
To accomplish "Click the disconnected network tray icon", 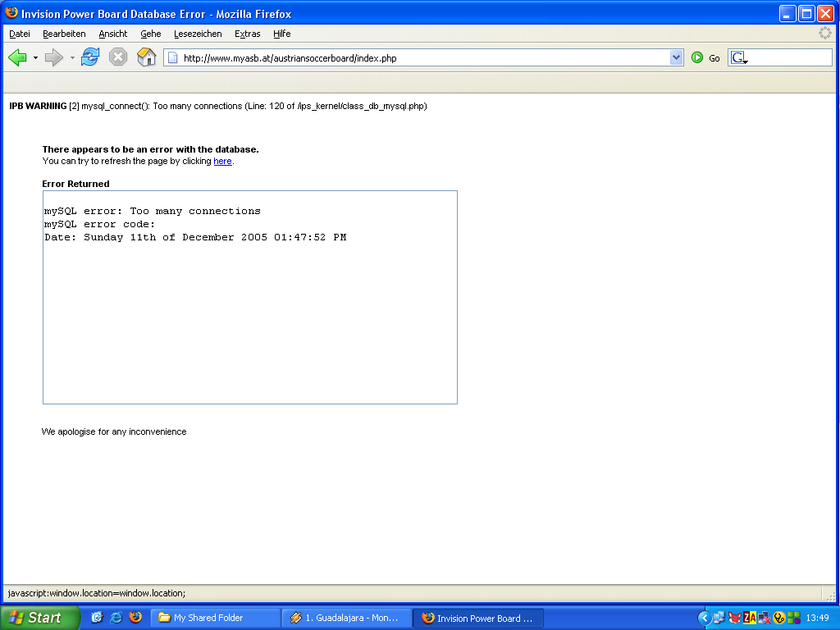I will [764, 619].
